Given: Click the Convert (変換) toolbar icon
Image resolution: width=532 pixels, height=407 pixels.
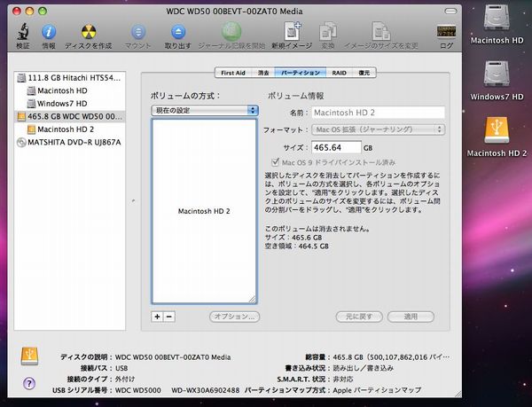Looking at the screenshot, I should coord(328,31).
